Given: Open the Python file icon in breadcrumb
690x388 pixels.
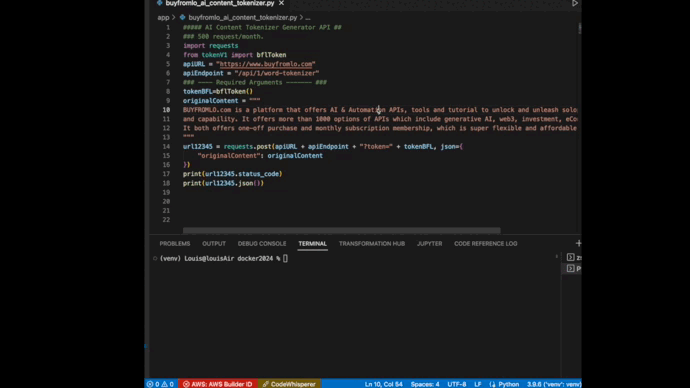Looking at the screenshot, I should (x=182, y=18).
